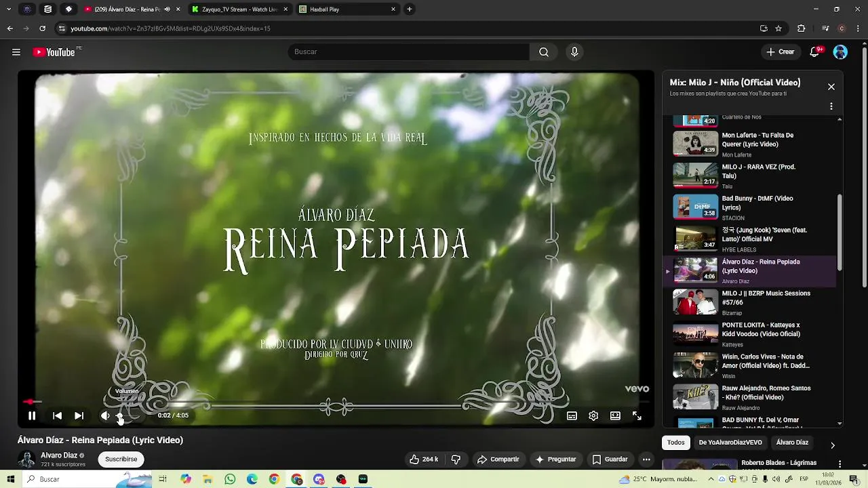
Task: Close the Mix playlist panel
Action: [831, 87]
